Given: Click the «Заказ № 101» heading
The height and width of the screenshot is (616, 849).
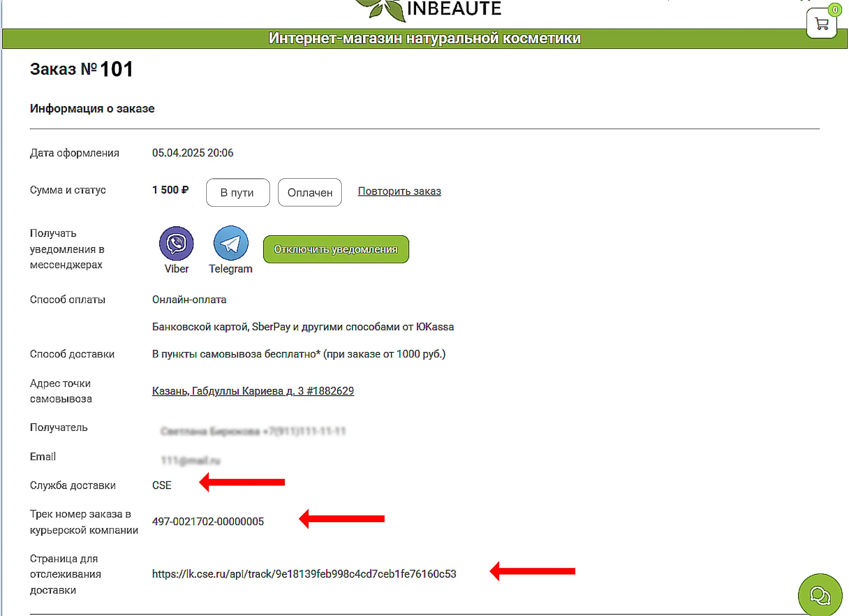Looking at the screenshot, I should point(82,69).
